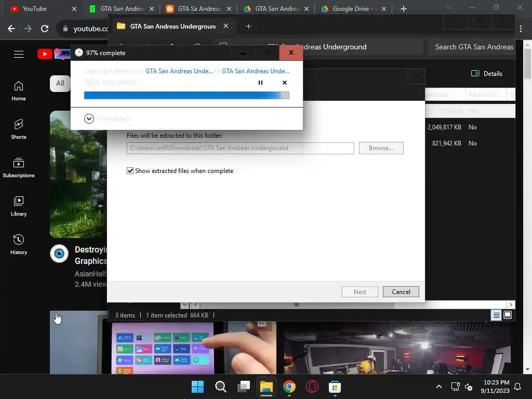Open Task View from taskbar
Viewport: 532px width, 399px height.
pyautogui.click(x=244, y=387)
